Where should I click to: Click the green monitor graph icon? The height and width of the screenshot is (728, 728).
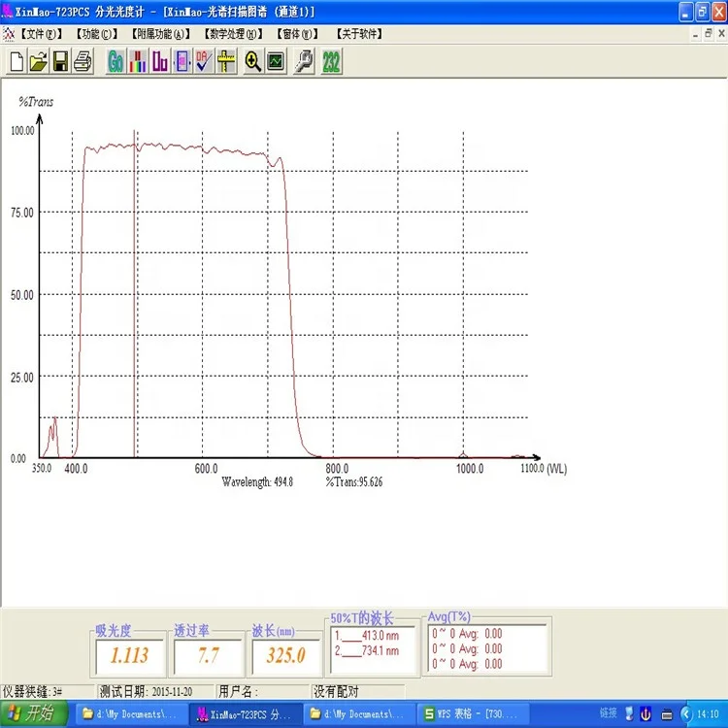[x=276, y=62]
